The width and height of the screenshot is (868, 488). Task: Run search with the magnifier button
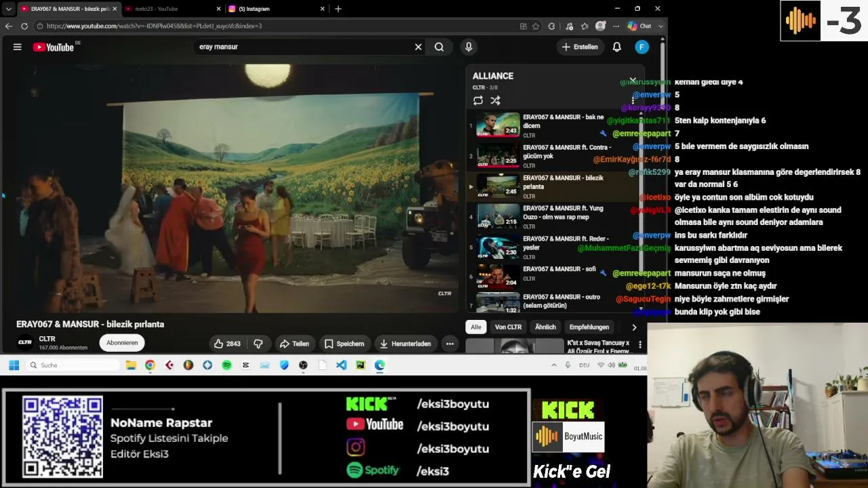(439, 47)
